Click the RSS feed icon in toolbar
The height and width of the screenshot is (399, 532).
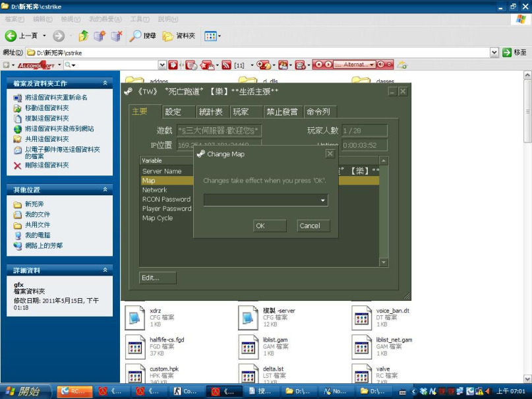coord(226,65)
